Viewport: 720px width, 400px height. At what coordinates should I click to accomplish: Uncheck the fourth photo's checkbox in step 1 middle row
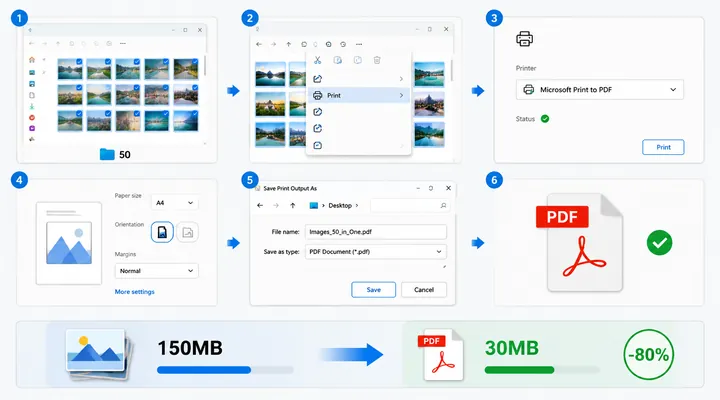click(x=166, y=87)
